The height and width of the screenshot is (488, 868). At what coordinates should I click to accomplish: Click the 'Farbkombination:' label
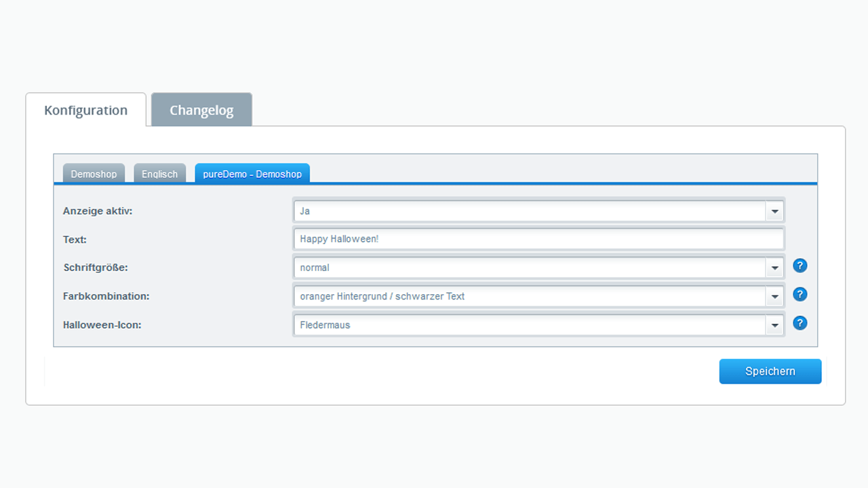(x=106, y=296)
